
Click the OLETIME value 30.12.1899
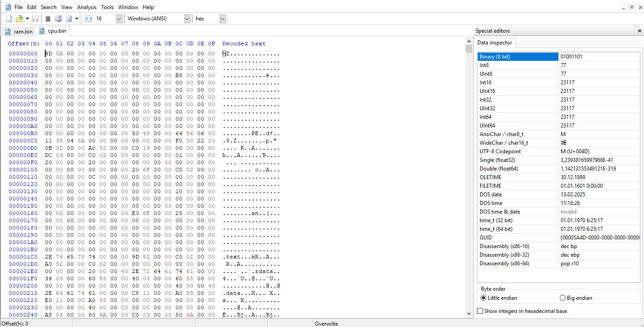pyautogui.click(x=573, y=177)
